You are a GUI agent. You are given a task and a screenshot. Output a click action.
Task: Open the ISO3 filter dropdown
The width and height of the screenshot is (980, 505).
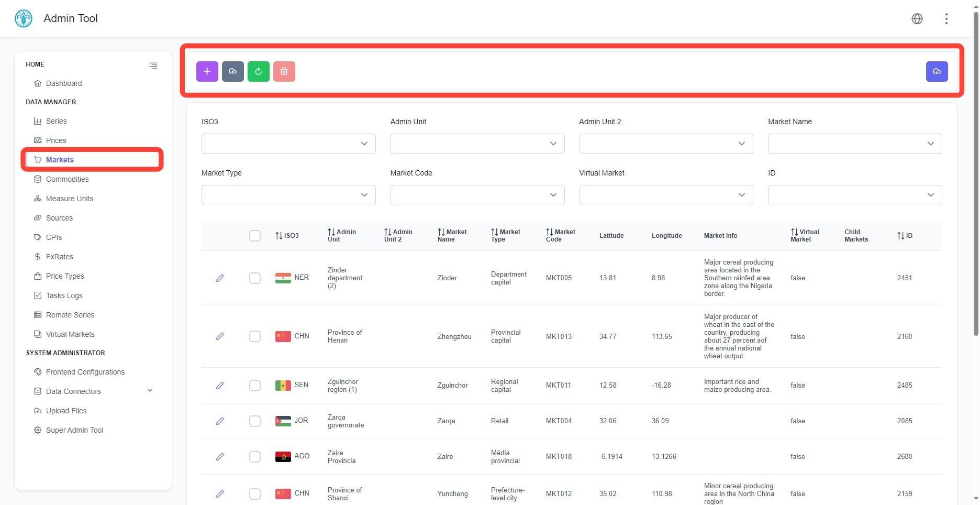point(288,144)
